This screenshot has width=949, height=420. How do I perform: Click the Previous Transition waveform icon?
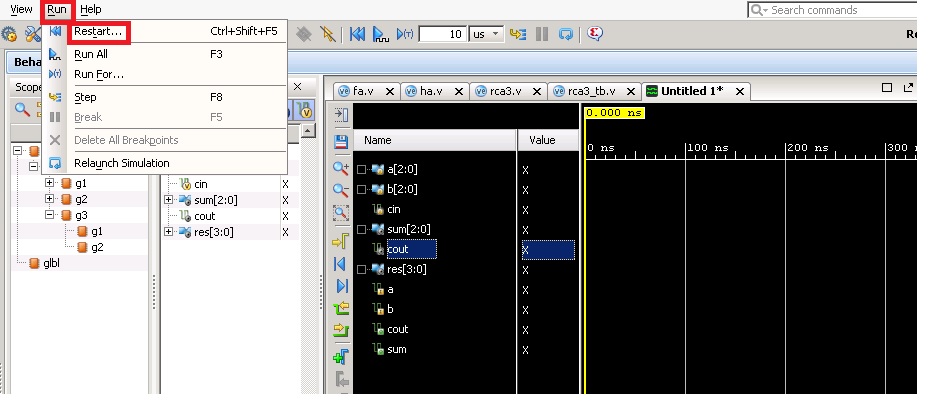[x=341, y=309]
